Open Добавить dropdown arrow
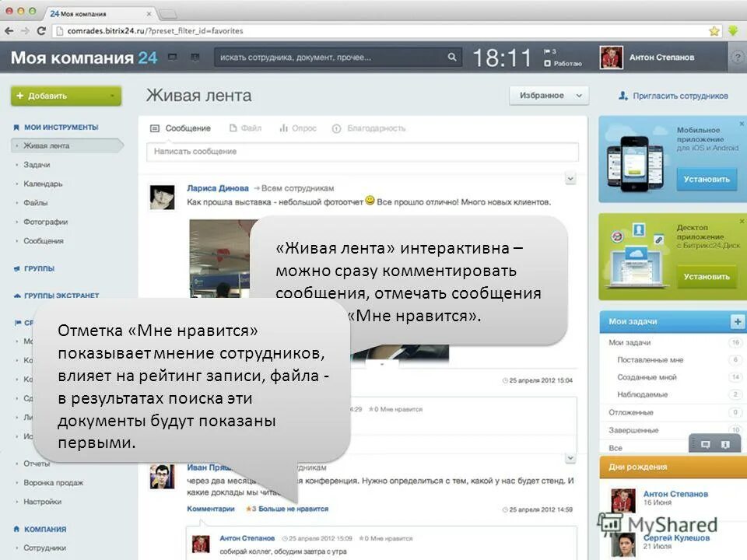Screen dimensions: 747x560 point(113,96)
